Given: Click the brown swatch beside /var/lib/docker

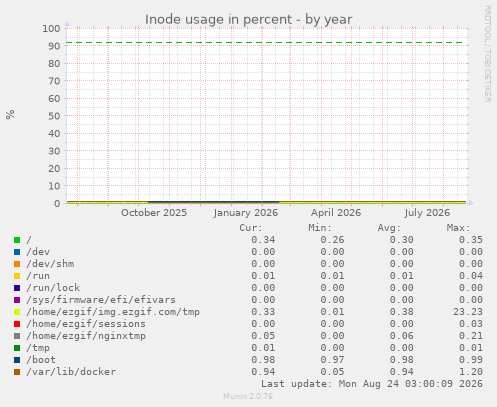Looking at the screenshot, I should 17,372.
